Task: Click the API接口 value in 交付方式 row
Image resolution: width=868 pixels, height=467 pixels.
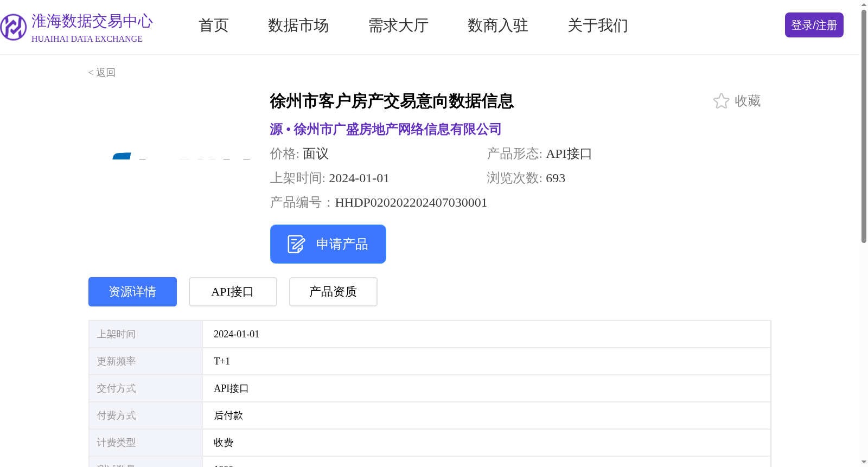Action: click(231, 388)
